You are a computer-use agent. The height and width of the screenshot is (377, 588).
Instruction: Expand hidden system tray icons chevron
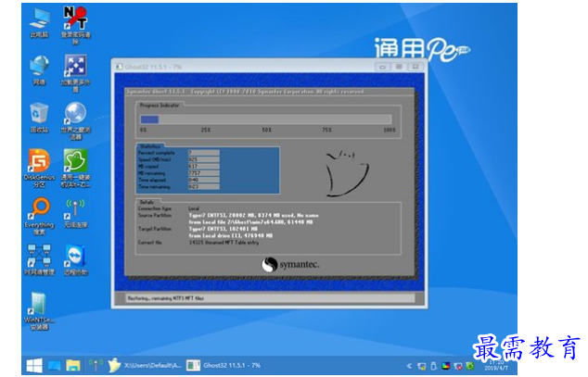pyautogui.click(x=409, y=366)
